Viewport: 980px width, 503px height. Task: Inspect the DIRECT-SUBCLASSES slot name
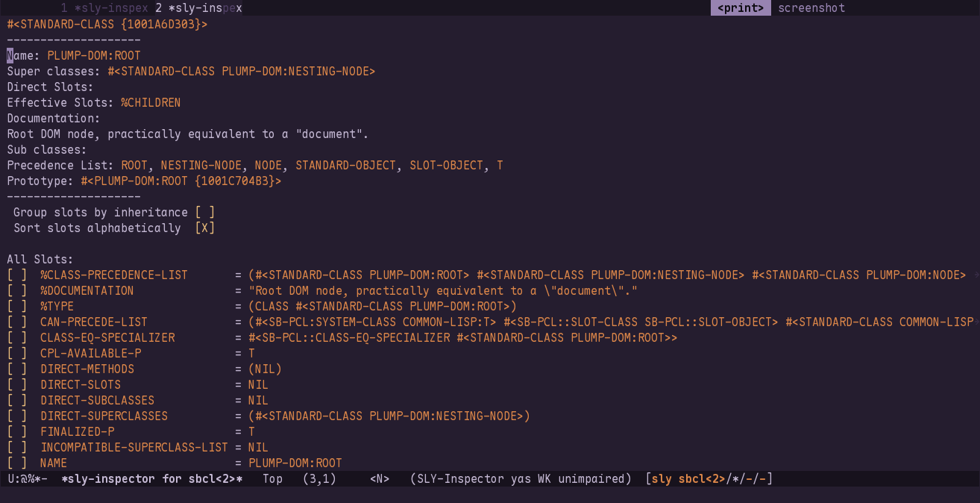coord(98,401)
